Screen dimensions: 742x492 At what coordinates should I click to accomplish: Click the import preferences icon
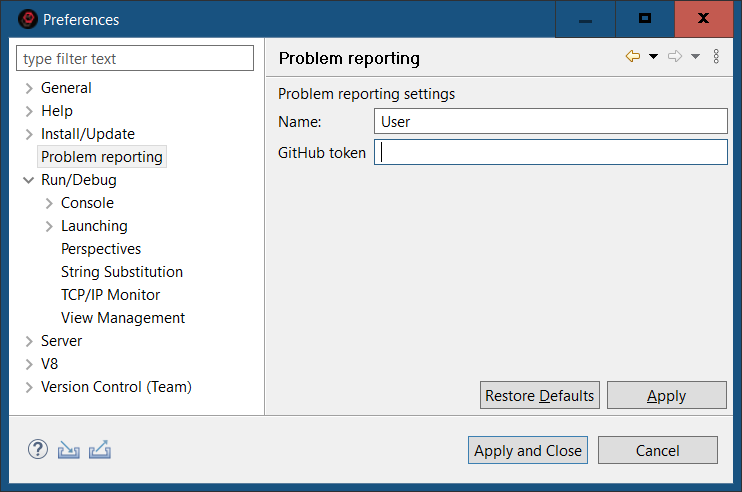tap(68, 450)
